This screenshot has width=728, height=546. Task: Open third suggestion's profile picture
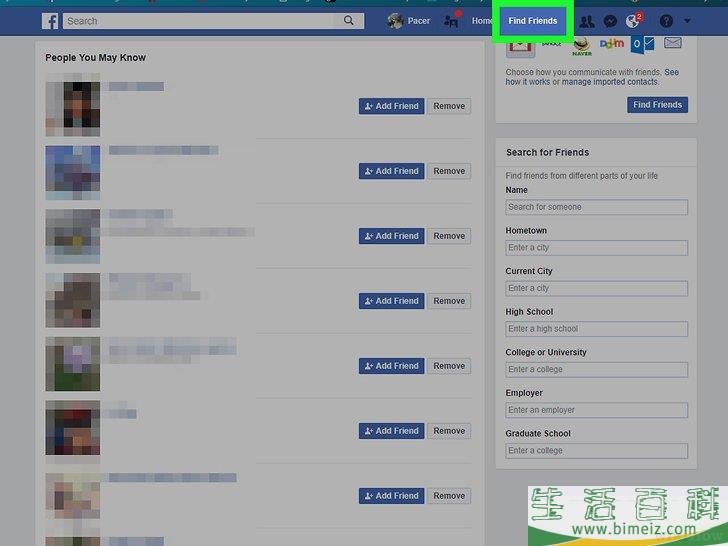coord(72,236)
